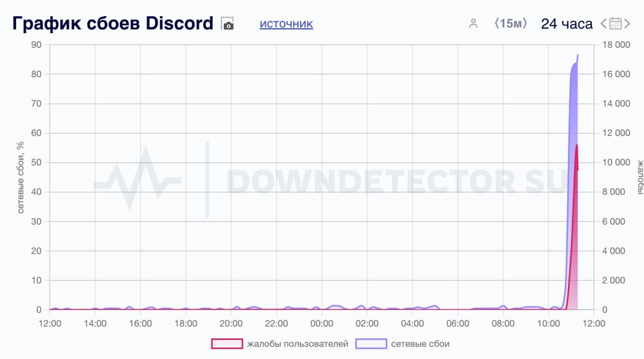Click the График сбоев Discord title
Viewport: 644px width, 359px height.
[x=113, y=23]
